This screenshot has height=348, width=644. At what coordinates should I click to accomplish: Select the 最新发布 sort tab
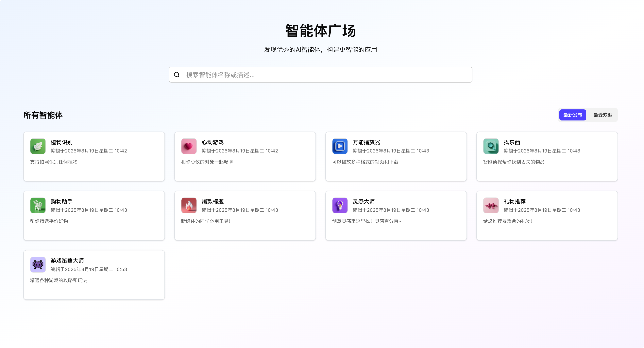572,115
